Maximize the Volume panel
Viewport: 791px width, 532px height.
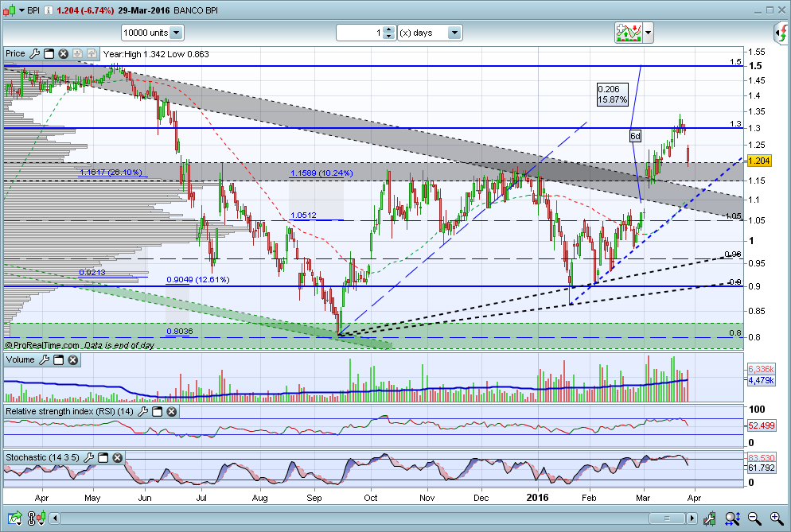click(59, 359)
